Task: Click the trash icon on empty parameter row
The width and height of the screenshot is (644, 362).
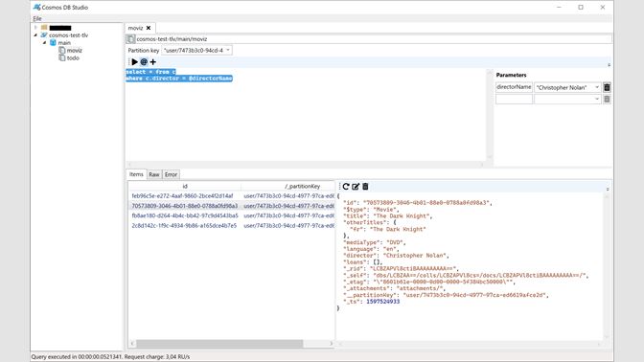Action: tap(607, 100)
